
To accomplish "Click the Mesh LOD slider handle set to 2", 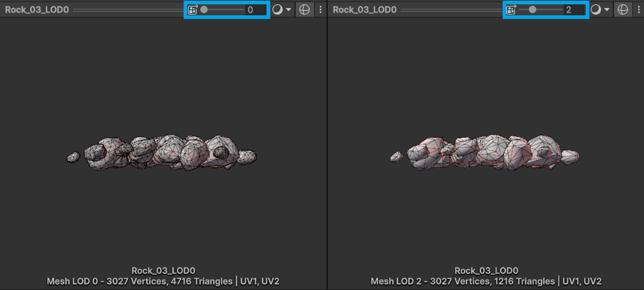I will [x=533, y=10].
